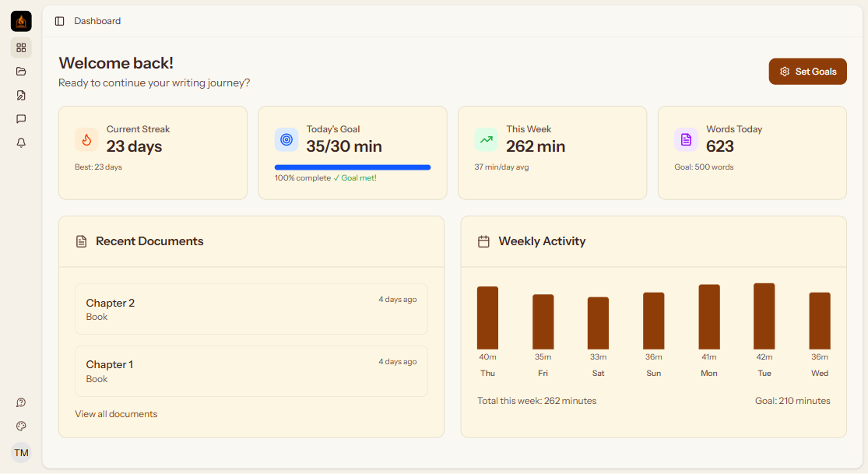Viewport: 868px width, 474px height.
Task: Click the flame icon on Current Streak card
Action: pyautogui.click(x=86, y=139)
